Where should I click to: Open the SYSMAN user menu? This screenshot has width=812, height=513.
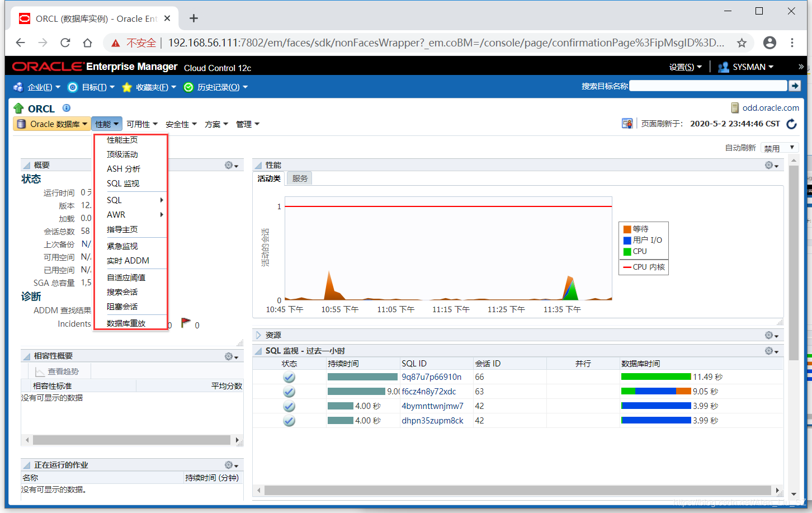(x=746, y=67)
